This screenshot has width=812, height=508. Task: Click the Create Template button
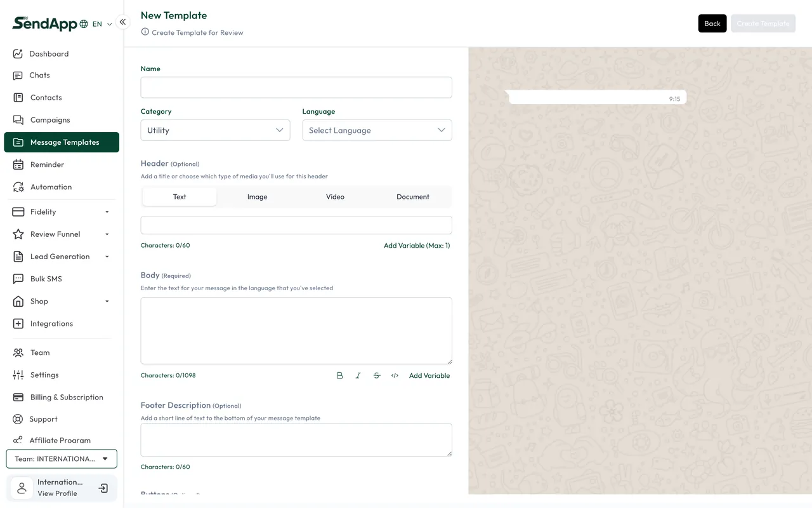pyautogui.click(x=763, y=23)
